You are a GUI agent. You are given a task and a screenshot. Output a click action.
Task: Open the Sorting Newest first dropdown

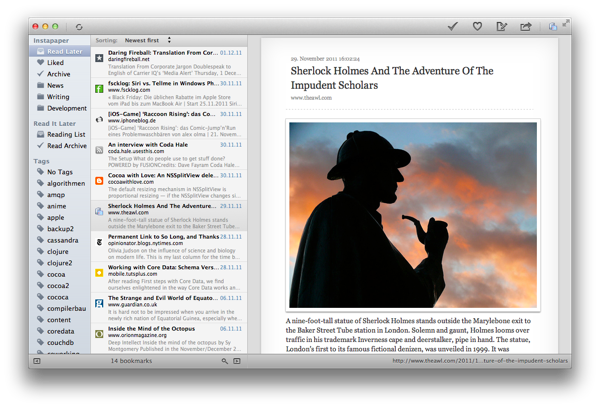tap(147, 40)
